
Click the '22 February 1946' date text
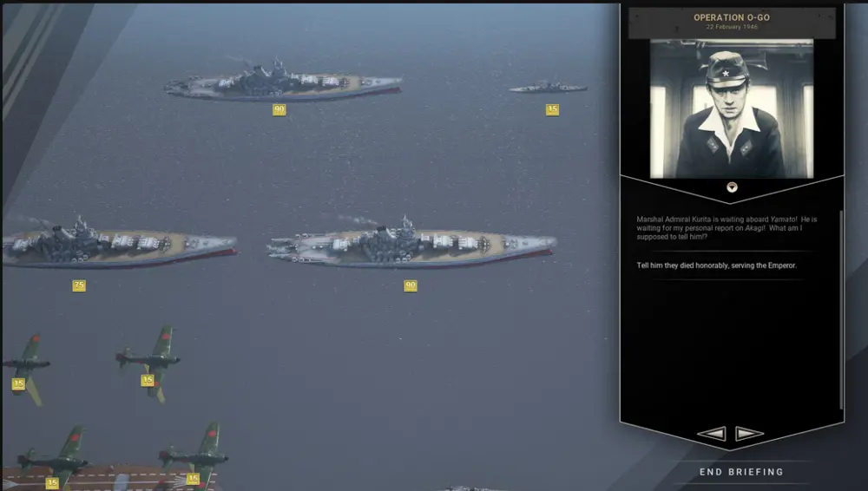[x=731, y=27]
